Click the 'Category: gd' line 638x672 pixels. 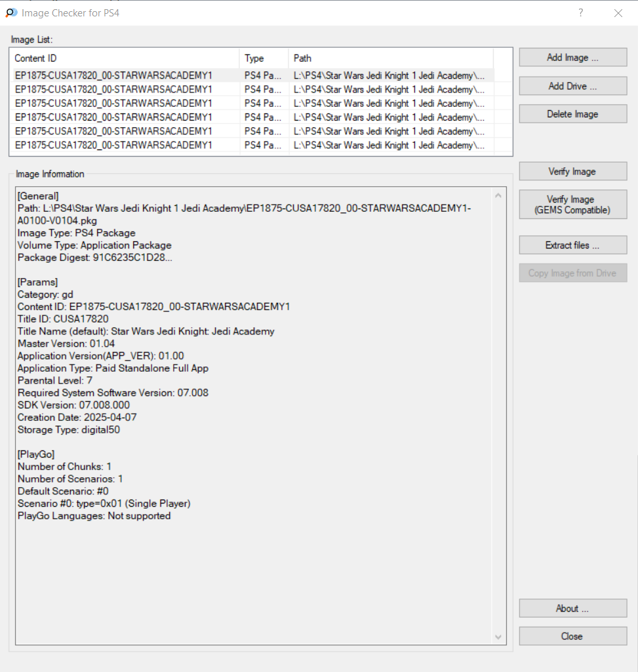coord(45,295)
